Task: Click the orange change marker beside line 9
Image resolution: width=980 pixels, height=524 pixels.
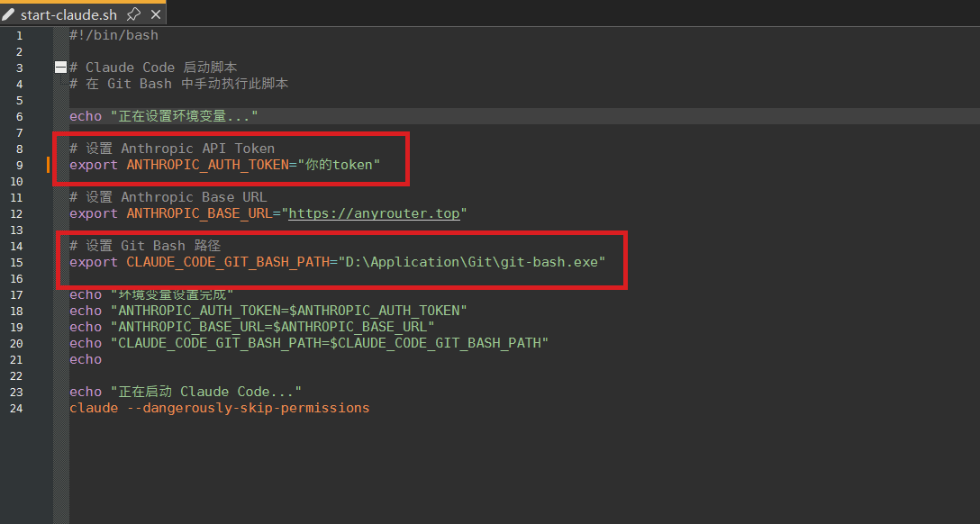Action: tap(49, 165)
